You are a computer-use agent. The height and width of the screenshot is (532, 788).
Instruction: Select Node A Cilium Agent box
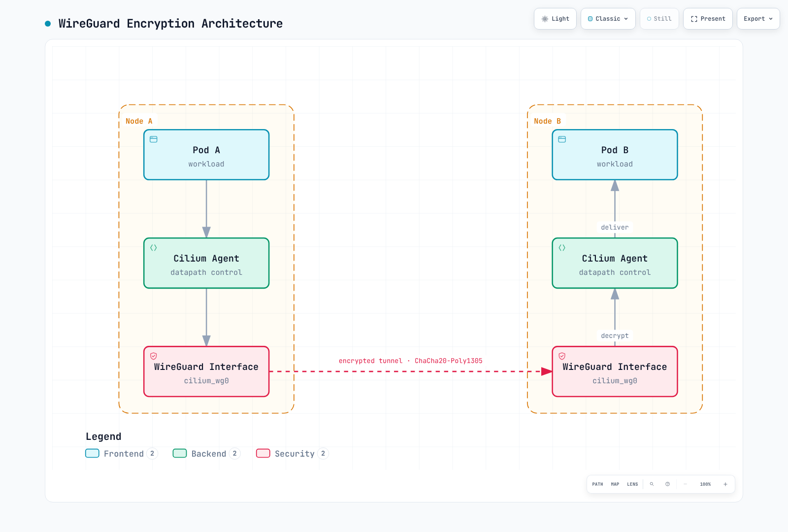click(206, 263)
